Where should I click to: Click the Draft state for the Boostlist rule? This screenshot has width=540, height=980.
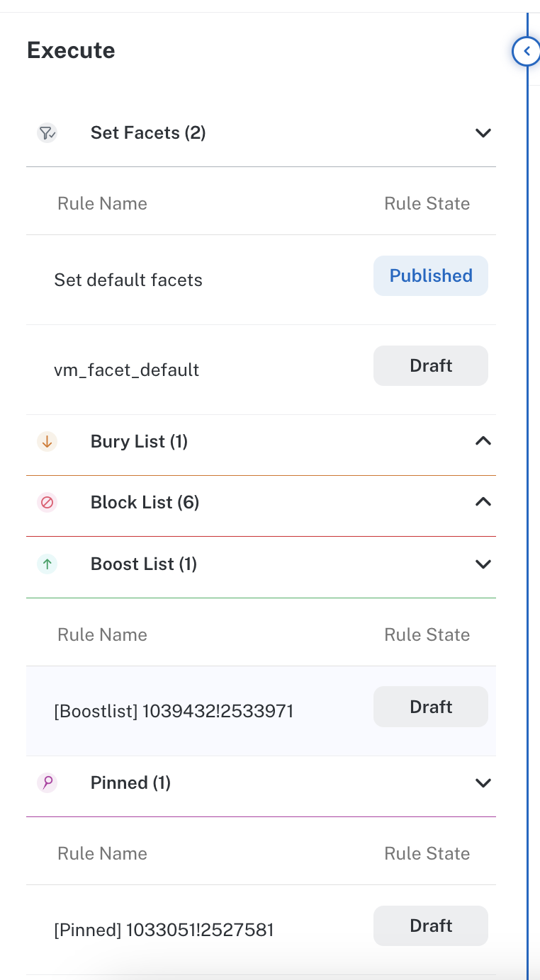[431, 707]
